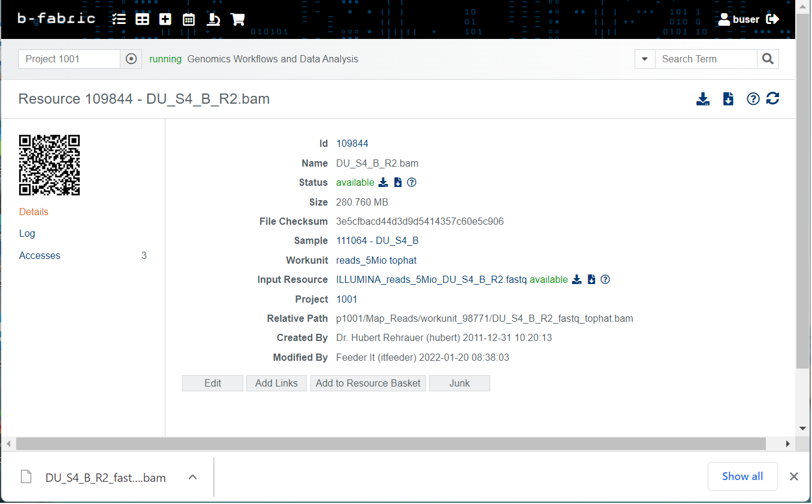The width and height of the screenshot is (812, 504).
Task: Click Show all downloads button
Action: [x=742, y=476]
